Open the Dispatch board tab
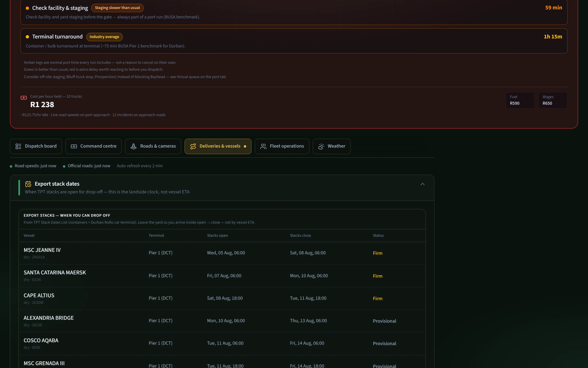 [36, 146]
